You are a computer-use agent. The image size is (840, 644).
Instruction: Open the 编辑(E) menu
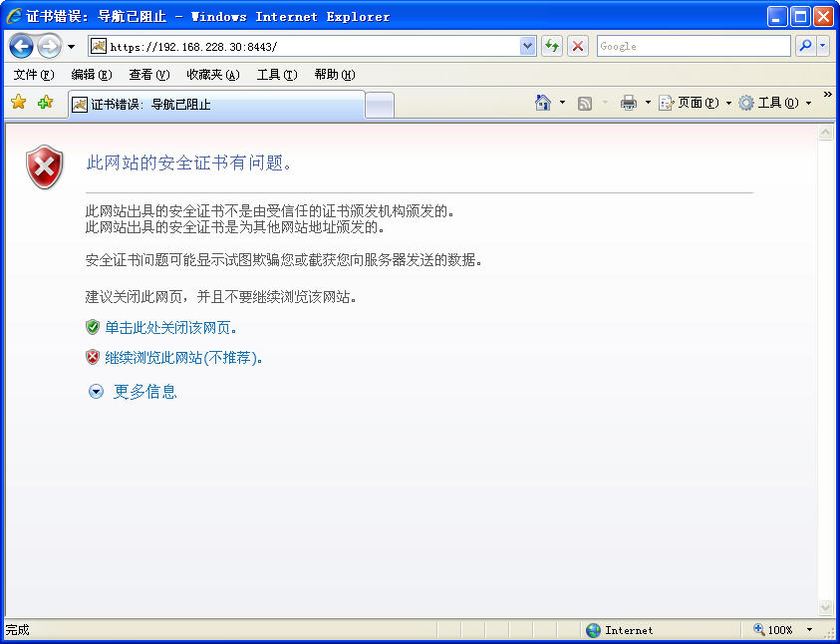(92, 75)
